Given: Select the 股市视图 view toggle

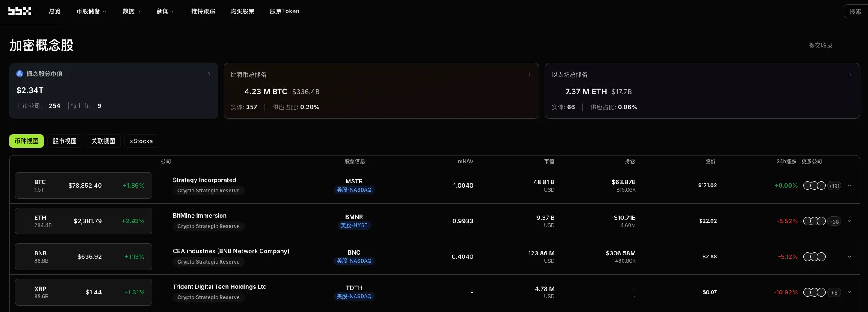Looking at the screenshot, I should point(65,141).
